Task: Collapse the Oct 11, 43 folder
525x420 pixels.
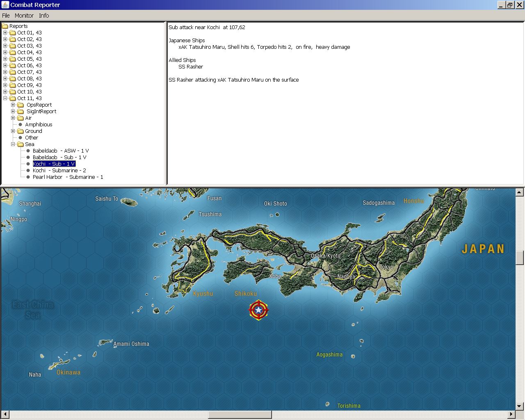Action: tap(5, 98)
